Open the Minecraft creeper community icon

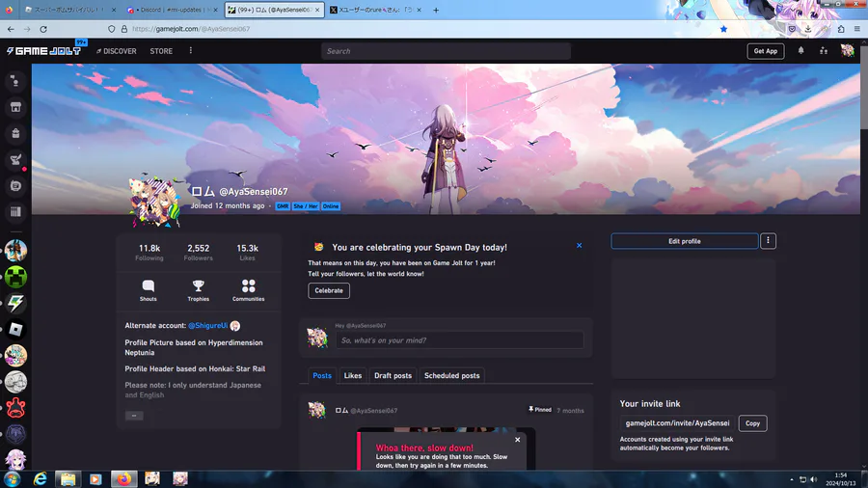15,277
